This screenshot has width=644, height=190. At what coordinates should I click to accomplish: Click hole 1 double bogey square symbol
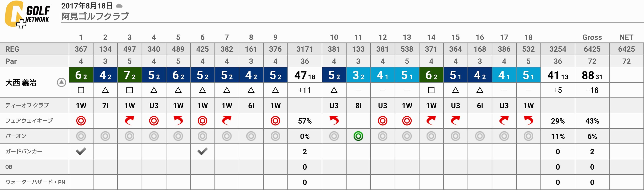click(81, 90)
